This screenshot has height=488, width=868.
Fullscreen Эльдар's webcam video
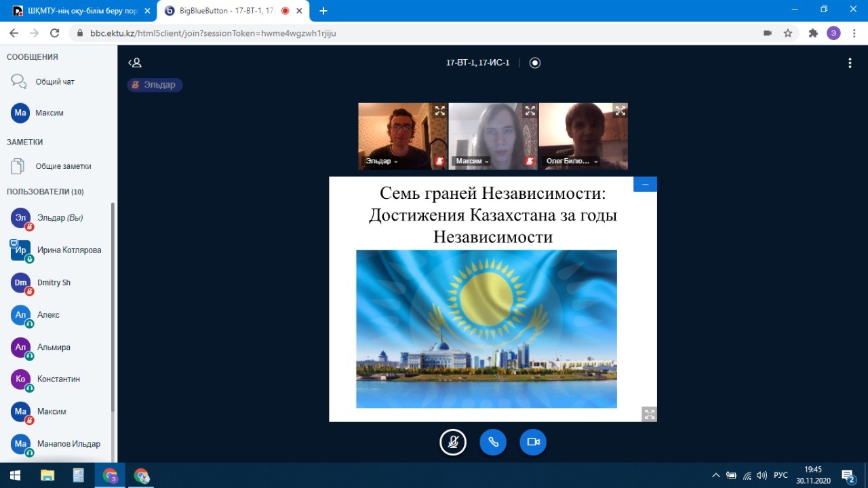point(439,111)
